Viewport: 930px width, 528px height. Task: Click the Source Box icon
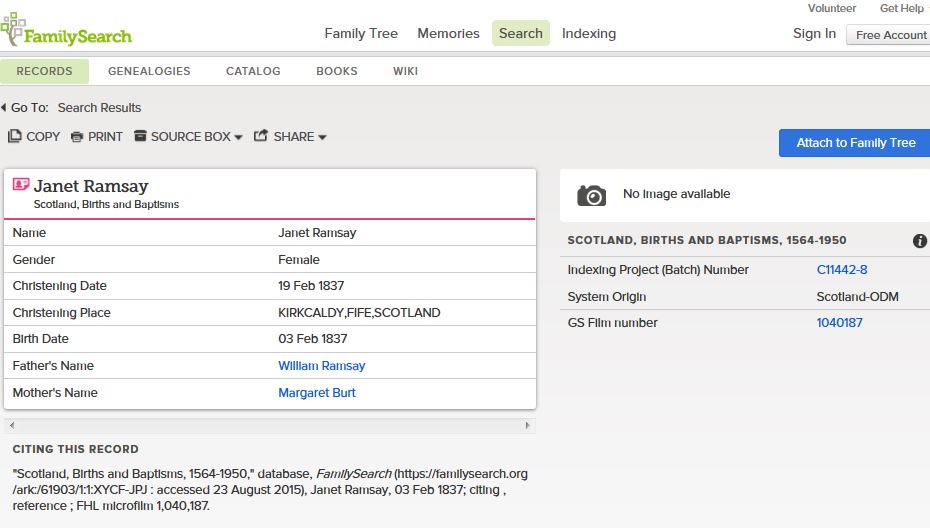click(140, 136)
